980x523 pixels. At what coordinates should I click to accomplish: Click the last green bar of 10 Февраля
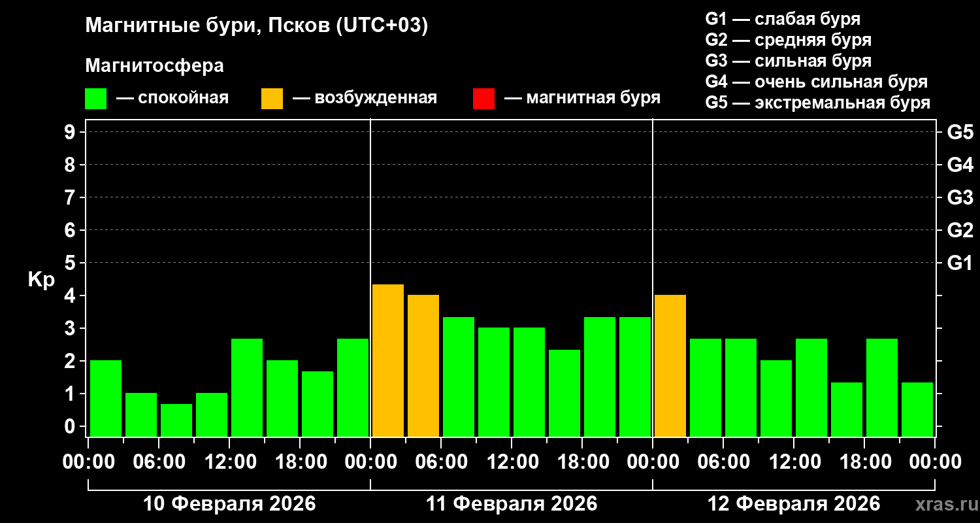coord(353,388)
